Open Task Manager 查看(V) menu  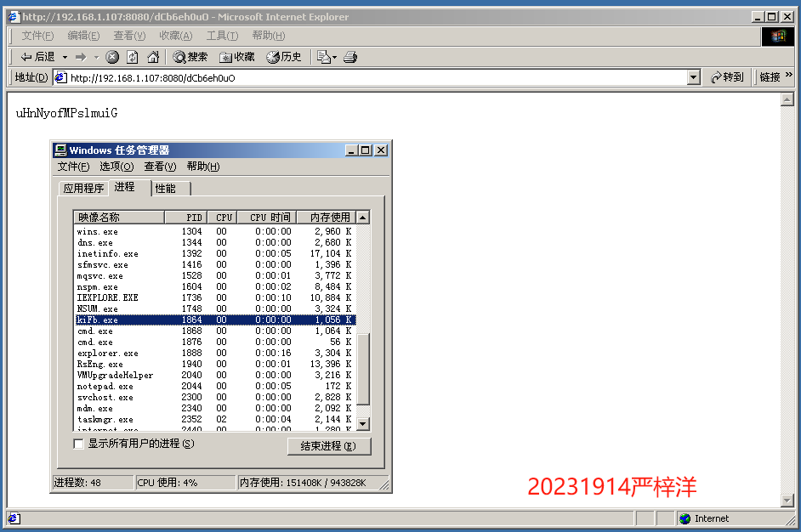[x=160, y=167]
